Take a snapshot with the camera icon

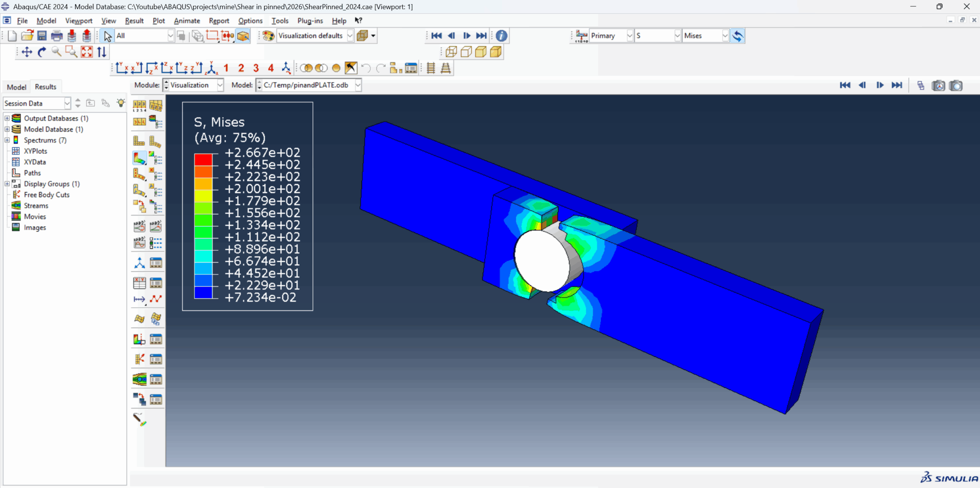point(956,85)
